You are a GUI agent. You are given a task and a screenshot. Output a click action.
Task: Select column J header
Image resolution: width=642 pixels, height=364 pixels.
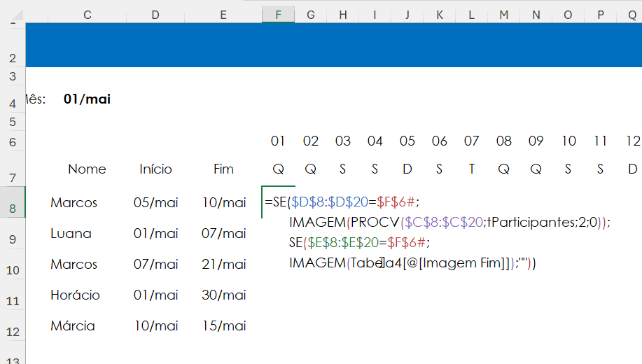coord(407,15)
